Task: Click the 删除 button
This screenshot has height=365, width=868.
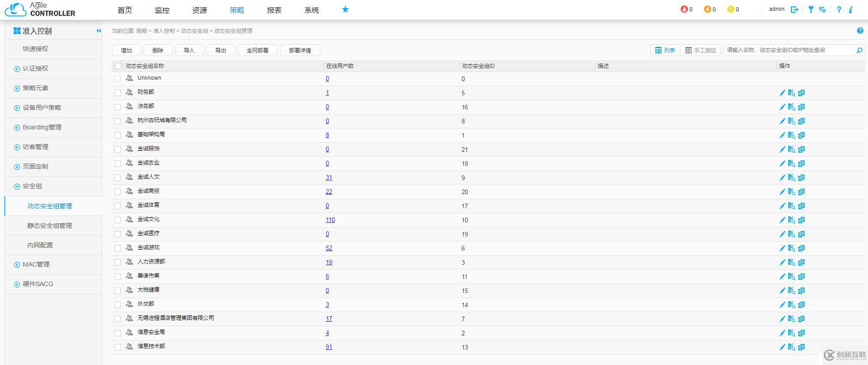Action: coord(158,50)
